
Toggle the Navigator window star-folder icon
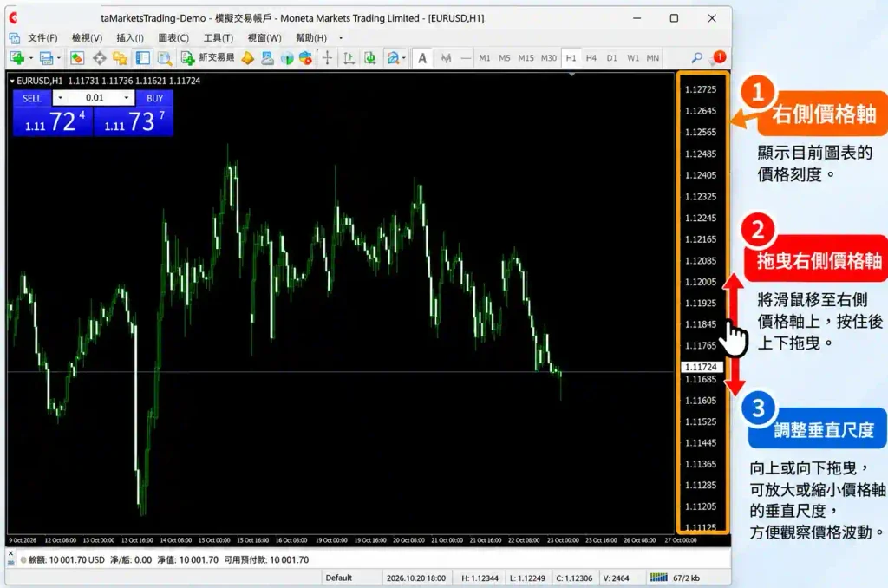(120, 58)
